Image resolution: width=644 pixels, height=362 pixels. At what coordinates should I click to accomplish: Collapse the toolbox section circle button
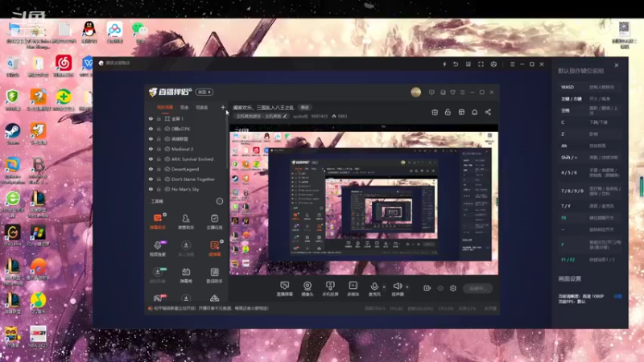click(219, 201)
